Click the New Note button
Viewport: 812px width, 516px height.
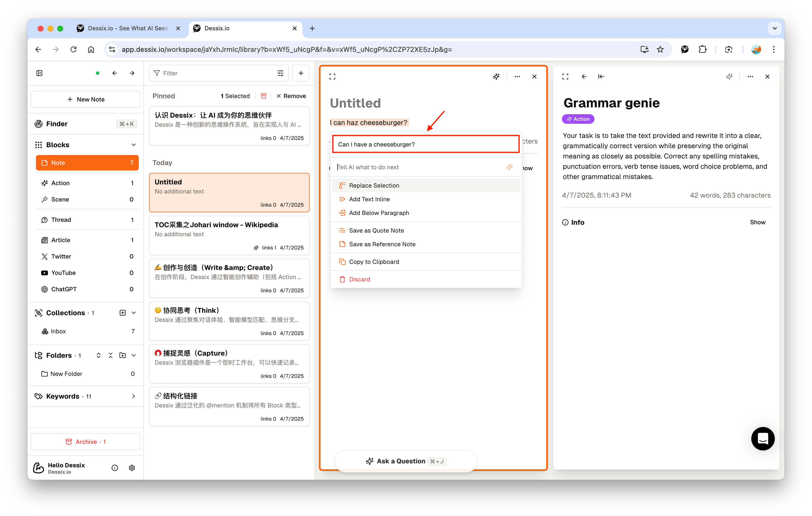[86, 100]
